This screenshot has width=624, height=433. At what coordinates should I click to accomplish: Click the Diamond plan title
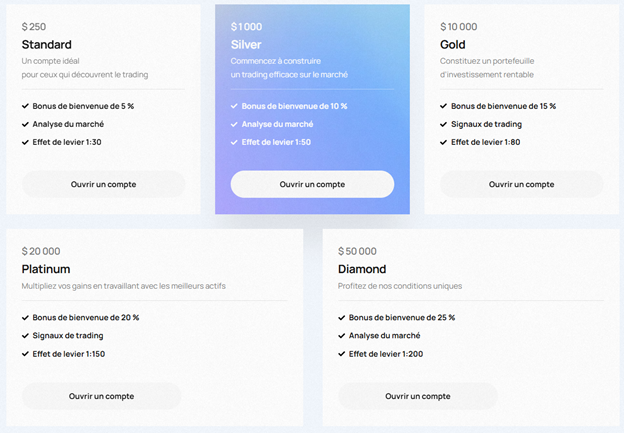coord(362,269)
